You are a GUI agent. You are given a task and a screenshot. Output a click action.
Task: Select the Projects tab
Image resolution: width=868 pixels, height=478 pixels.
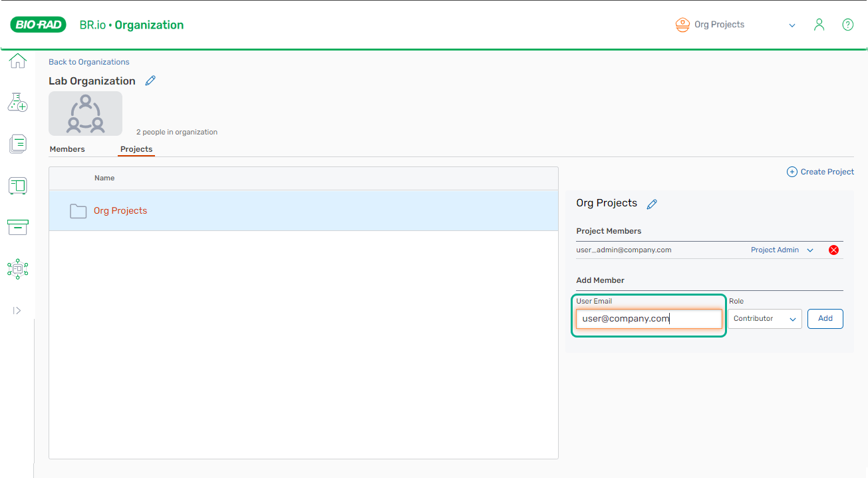[136, 149]
